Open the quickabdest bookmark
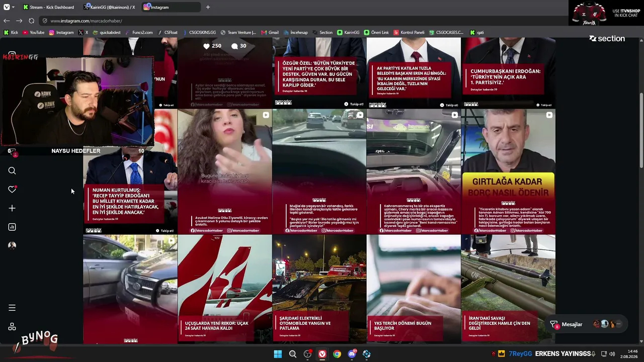Screen dimensions: 644x362 [106, 32]
